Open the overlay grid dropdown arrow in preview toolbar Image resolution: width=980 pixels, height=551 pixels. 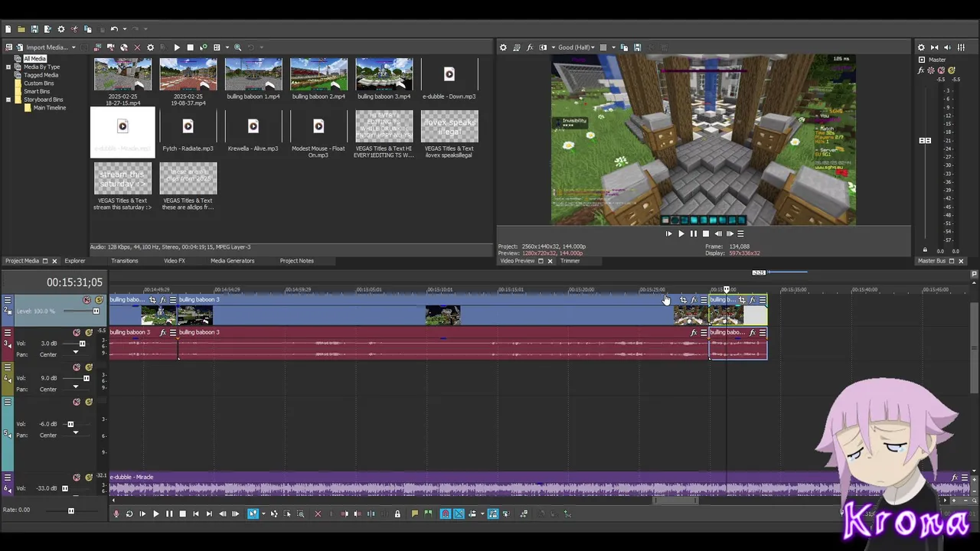pyautogui.click(x=612, y=47)
